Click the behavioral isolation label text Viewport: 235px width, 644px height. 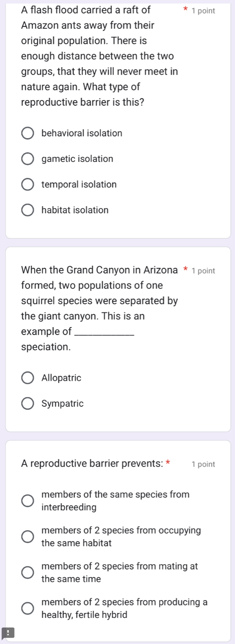(x=82, y=133)
